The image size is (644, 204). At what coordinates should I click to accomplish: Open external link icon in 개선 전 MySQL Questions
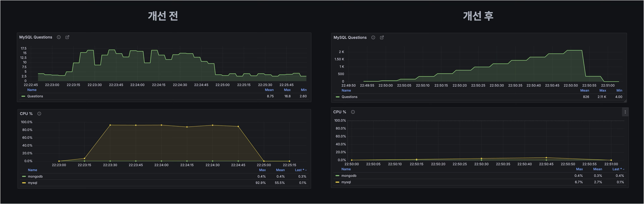(67, 37)
